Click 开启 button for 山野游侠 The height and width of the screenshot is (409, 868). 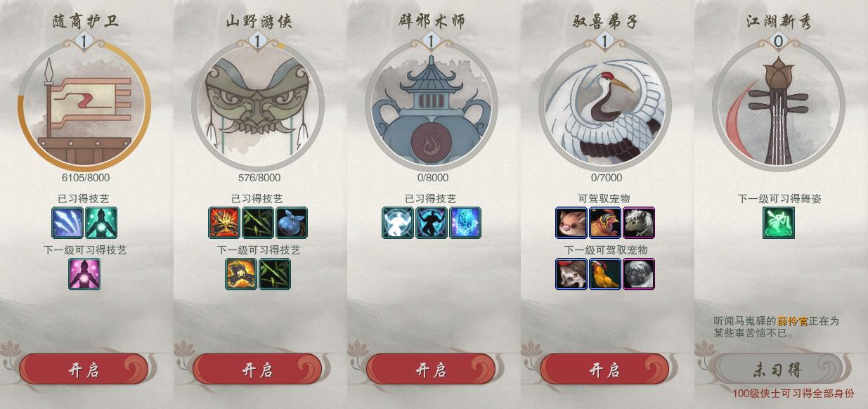[257, 370]
